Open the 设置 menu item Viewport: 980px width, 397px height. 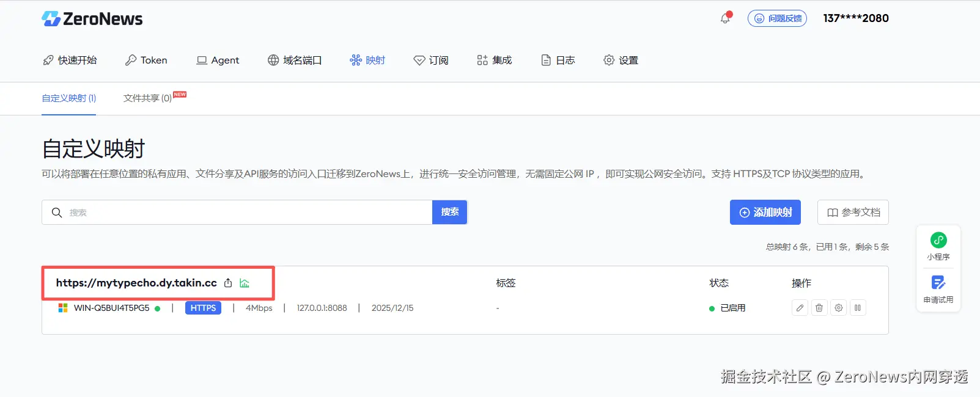621,60
